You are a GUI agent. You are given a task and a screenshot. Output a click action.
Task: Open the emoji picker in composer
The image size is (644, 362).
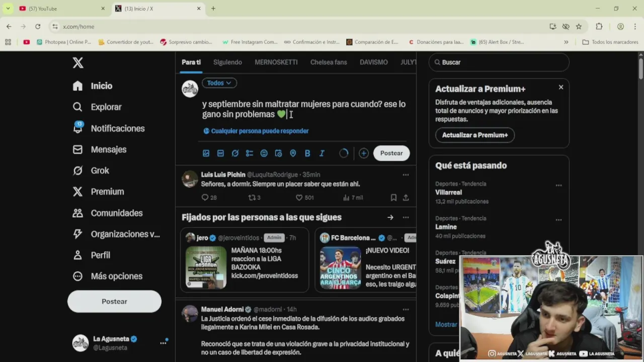click(264, 153)
